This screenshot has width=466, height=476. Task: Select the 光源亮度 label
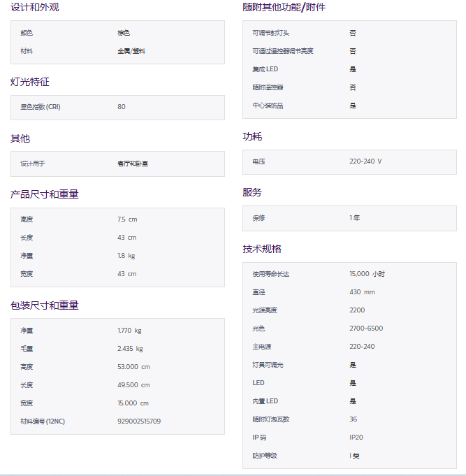(x=265, y=310)
